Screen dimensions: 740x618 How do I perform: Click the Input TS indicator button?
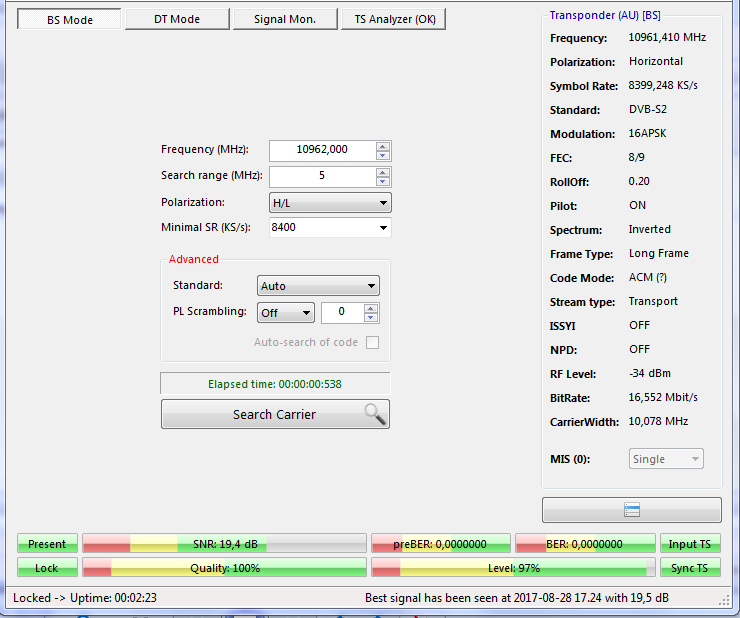pyautogui.click(x=689, y=544)
